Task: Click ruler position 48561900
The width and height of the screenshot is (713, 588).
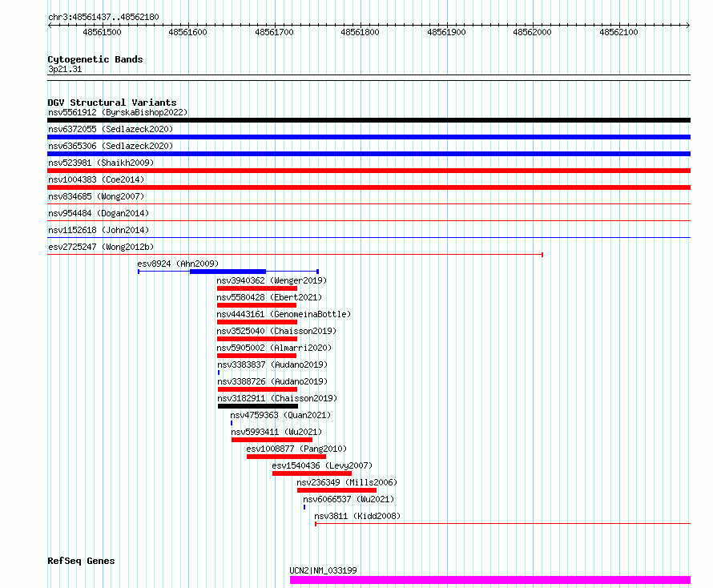Action: (446, 32)
